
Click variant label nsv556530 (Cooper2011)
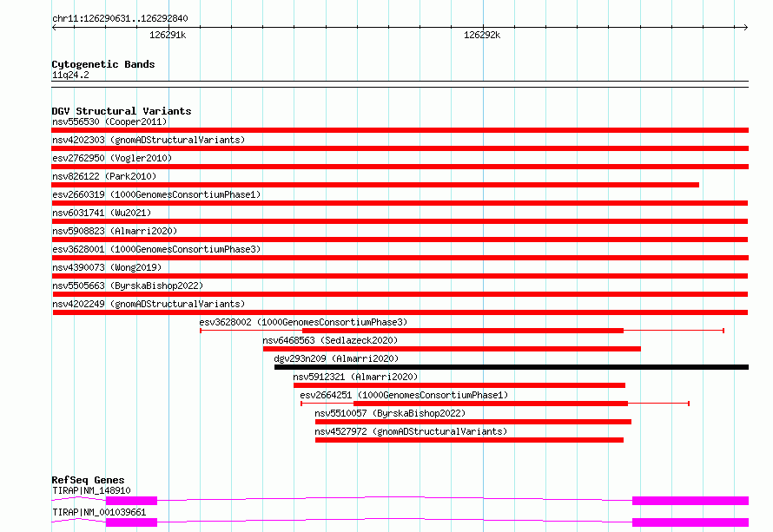[x=109, y=122]
